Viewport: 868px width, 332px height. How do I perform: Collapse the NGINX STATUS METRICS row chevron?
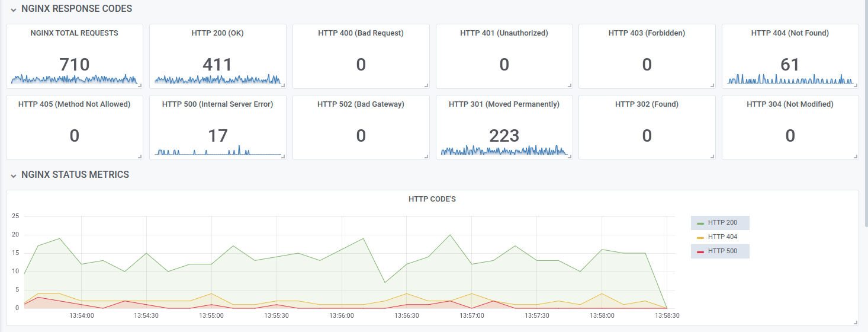pyautogui.click(x=13, y=176)
